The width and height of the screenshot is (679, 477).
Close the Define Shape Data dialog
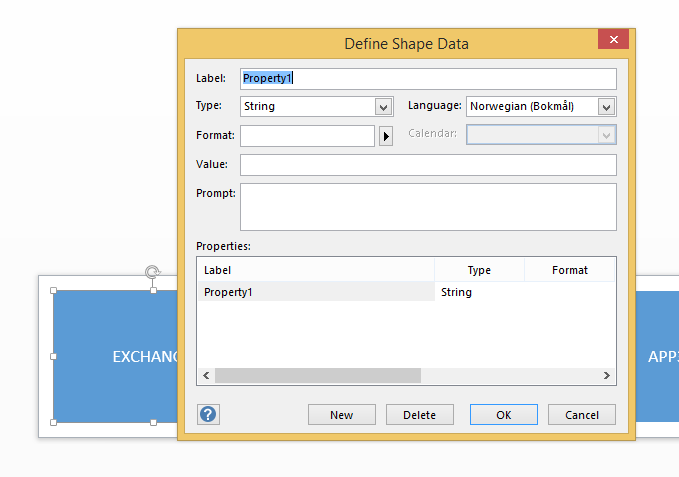coord(613,39)
